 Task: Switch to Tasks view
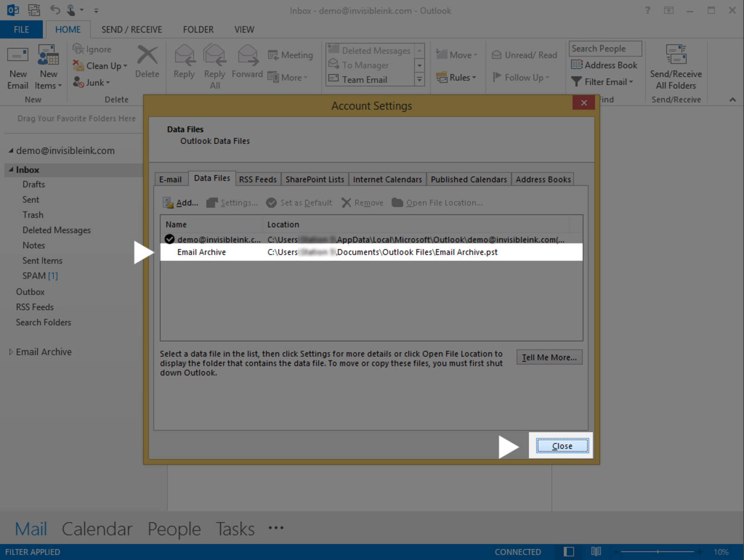tap(235, 529)
